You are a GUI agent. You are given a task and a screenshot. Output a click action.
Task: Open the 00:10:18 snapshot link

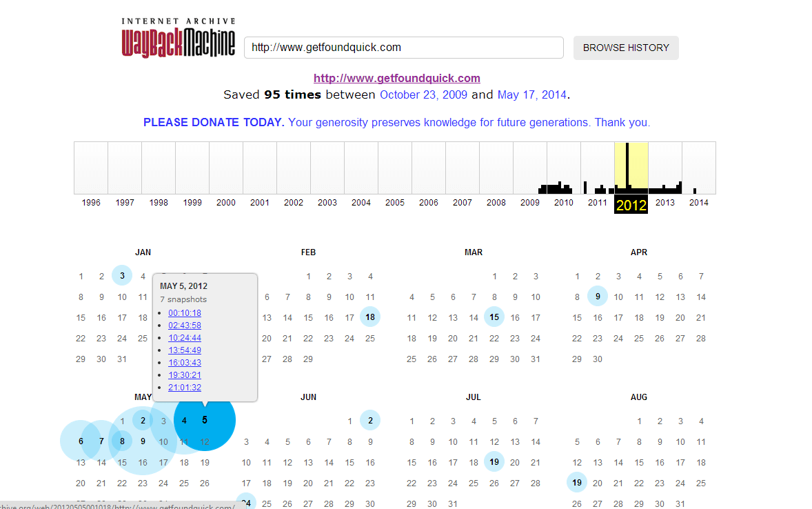[x=184, y=313]
